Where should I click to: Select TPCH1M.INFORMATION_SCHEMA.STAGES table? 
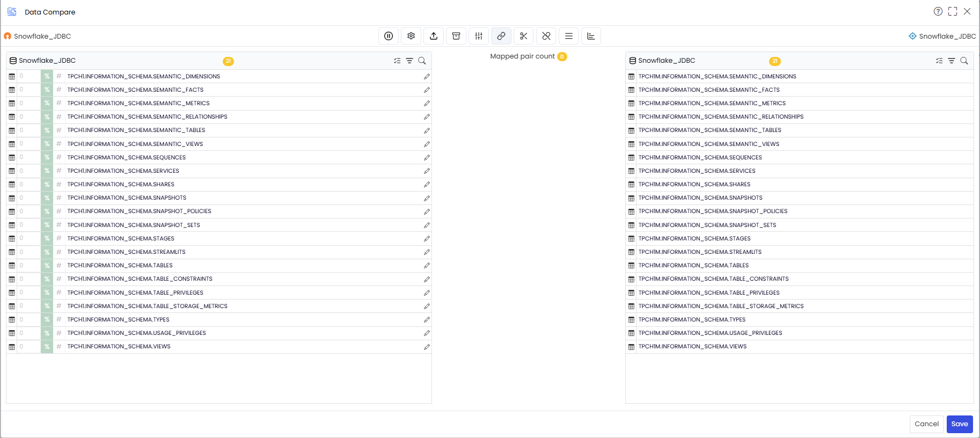click(694, 238)
